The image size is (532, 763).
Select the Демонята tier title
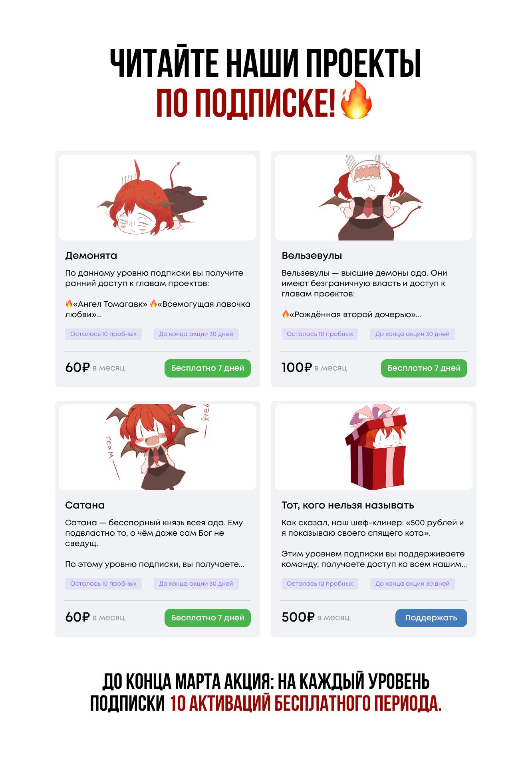coord(91,256)
